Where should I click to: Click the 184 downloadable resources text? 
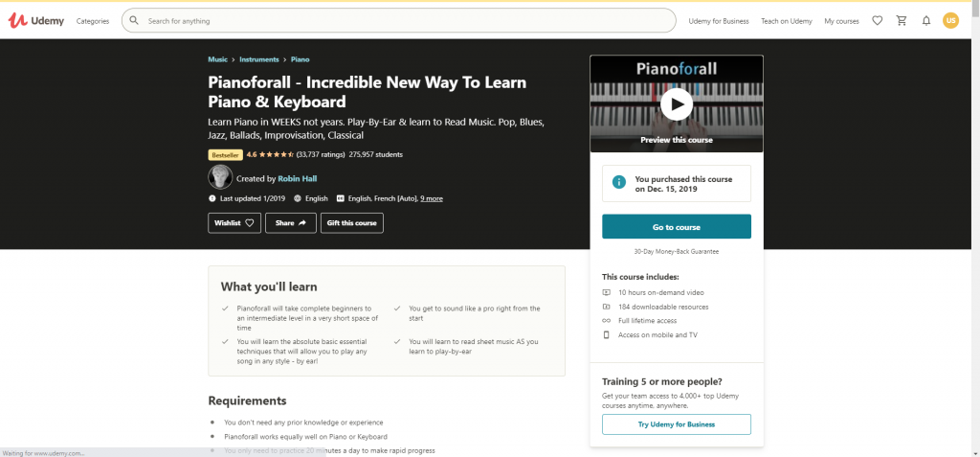[x=663, y=307]
